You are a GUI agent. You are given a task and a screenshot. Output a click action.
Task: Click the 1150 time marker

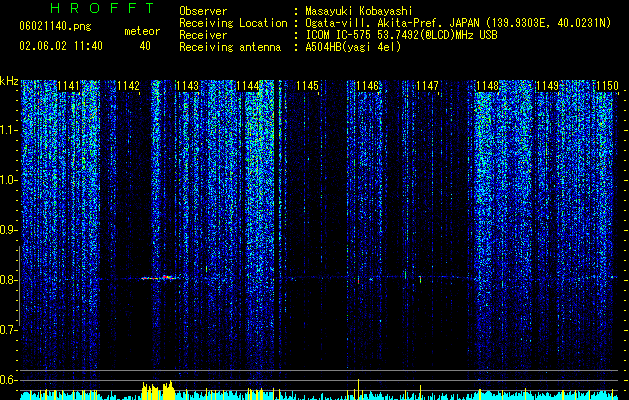click(607, 86)
